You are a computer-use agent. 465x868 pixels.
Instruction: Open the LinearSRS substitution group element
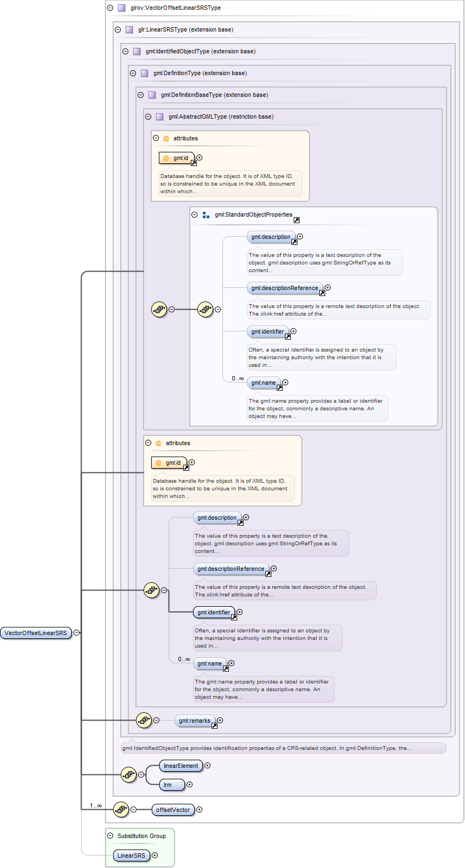(x=131, y=855)
